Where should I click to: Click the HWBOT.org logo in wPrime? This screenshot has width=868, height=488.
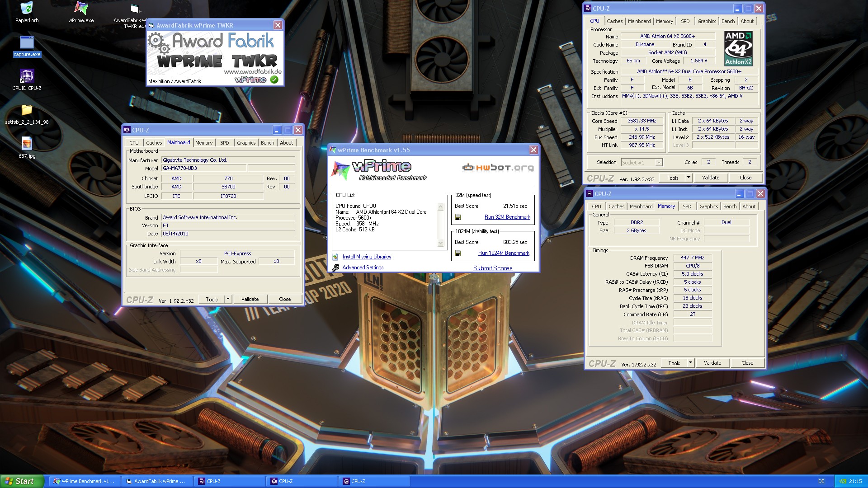pyautogui.click(x=498, y=168)
